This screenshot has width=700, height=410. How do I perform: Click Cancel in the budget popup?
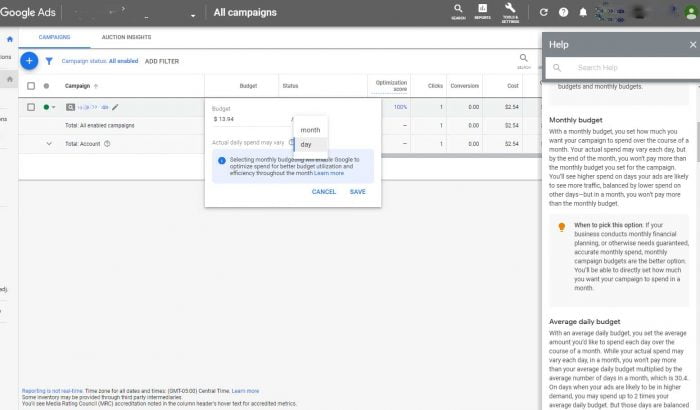324,192
